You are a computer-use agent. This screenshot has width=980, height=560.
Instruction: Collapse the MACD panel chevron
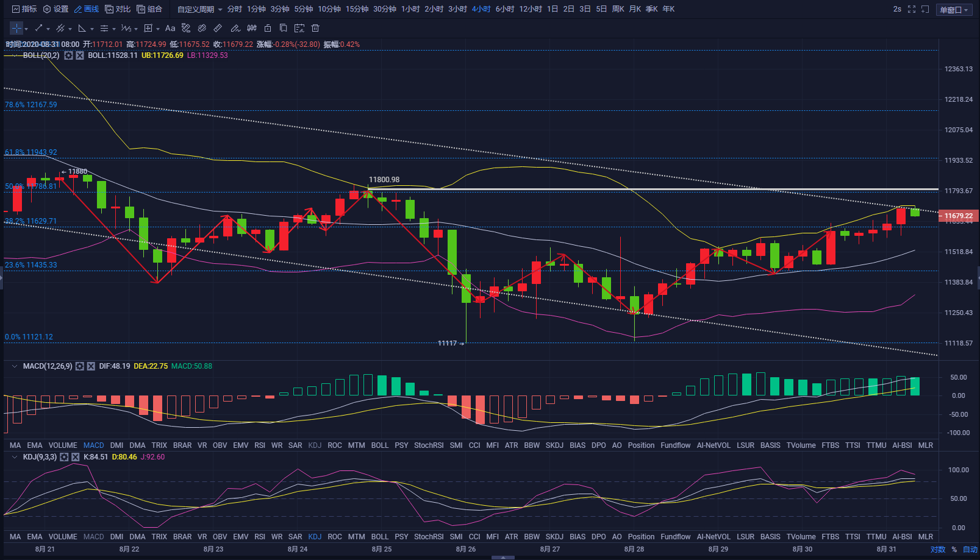tap(15, 366)
